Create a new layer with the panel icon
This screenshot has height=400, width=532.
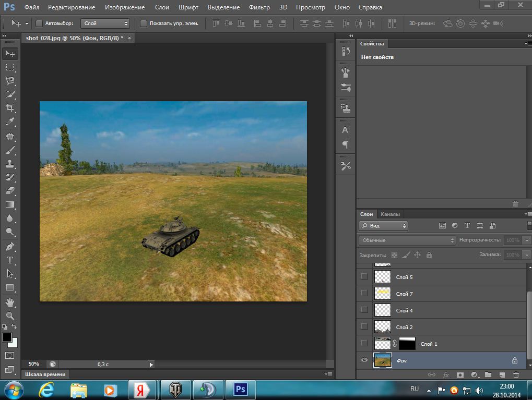(x=502, y=374)
